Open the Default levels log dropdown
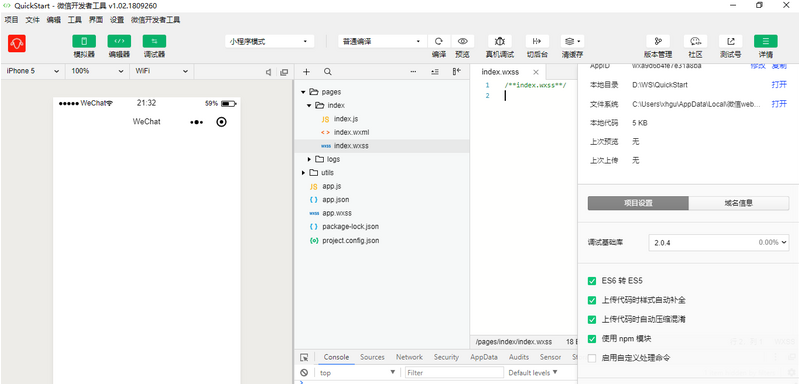 [532, 373]
